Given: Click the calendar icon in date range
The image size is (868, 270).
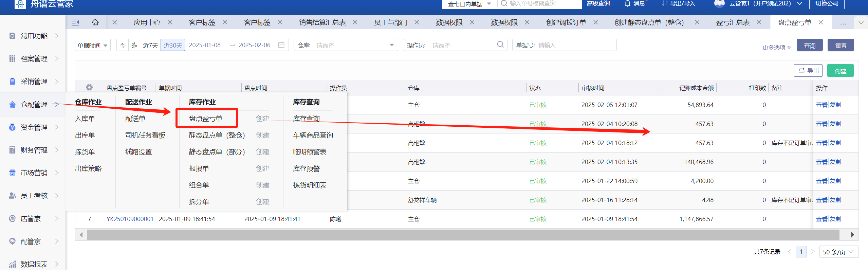Looking at the screenshot, I should coord(281,45).
